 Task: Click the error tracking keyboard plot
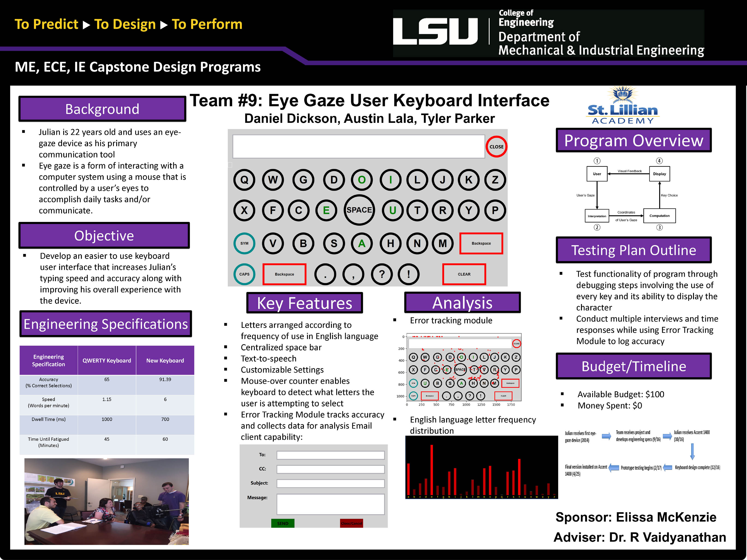click(x=464, y=367)
